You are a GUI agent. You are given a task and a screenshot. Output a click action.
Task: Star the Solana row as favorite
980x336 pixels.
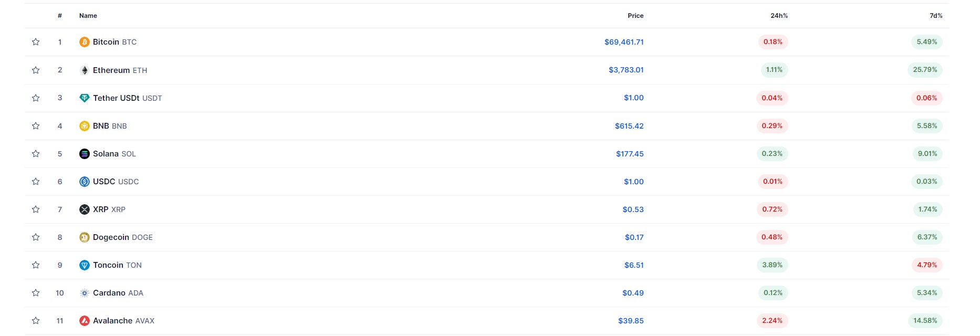[x=36, y=154]
